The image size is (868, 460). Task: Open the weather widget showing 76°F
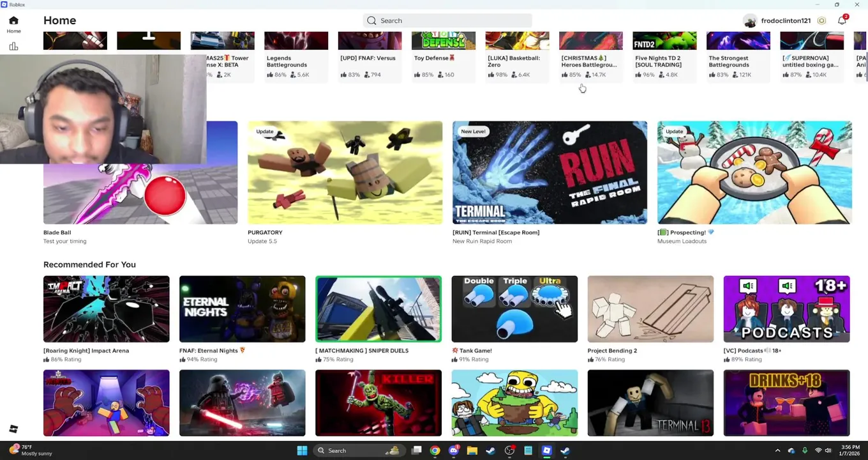click(x=31, y=450)
